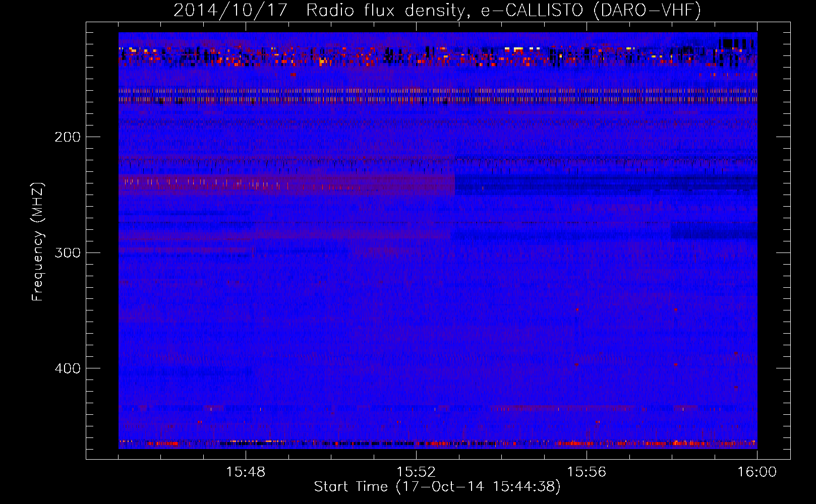
Task: Click the date '2014/10/17' in the title
Action: [x=231, y=11]
